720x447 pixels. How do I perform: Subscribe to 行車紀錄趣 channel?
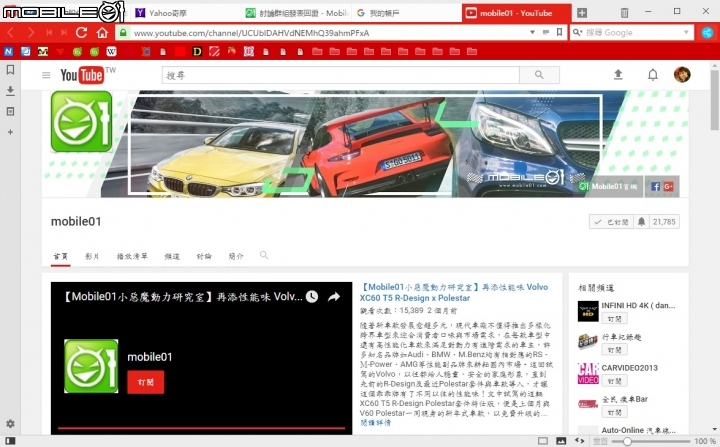coord(614,350)
